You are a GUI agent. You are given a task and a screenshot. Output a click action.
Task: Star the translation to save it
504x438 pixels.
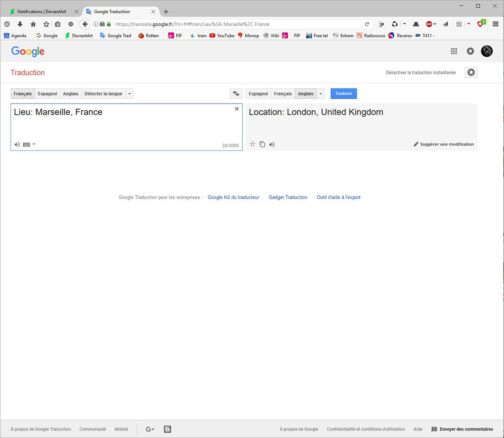[253, 144]
